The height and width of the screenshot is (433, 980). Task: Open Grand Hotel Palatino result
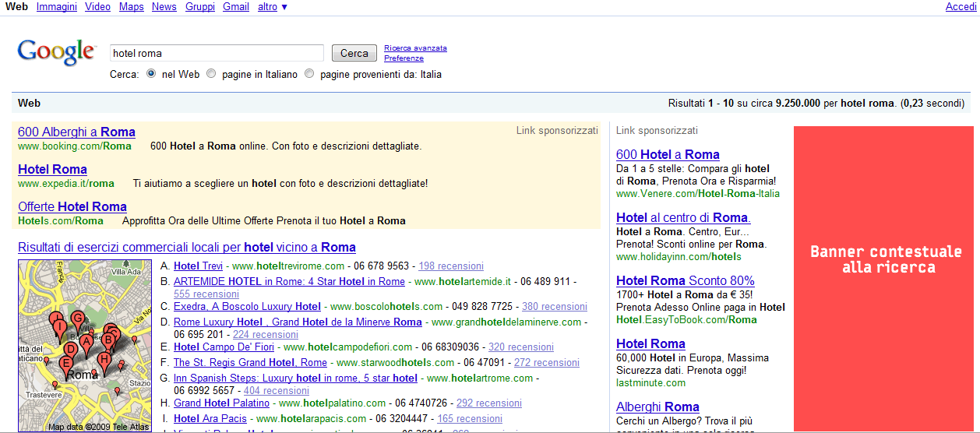click(221, 403)
